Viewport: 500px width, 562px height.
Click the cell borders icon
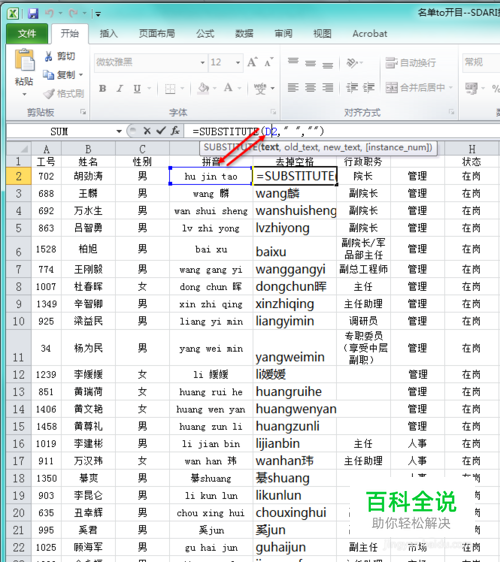tap(170, 89)
